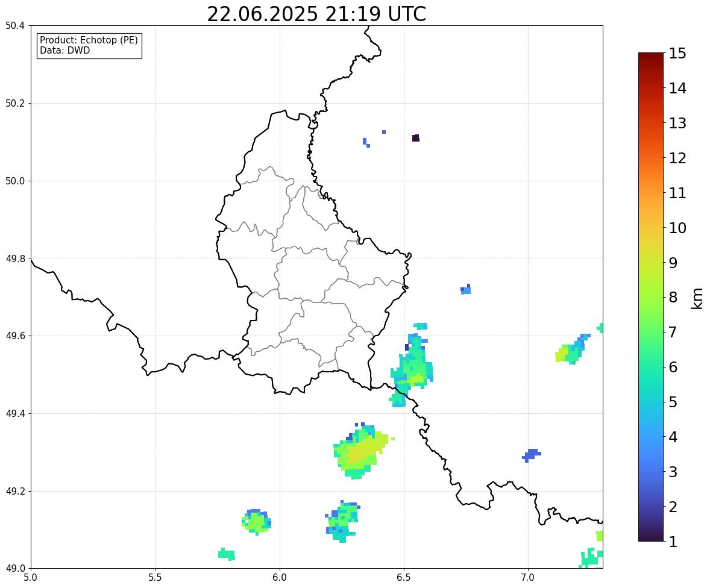Screen dimensions: 710x588
Task: Click the small blue echo cell near 49.7 latitude
Action: 466,289
